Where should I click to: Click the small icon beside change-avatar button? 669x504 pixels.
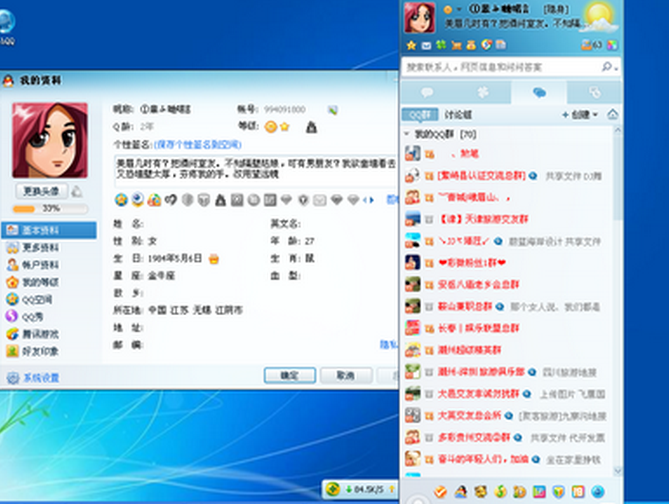pyautogui.click(x=77, y=191)
